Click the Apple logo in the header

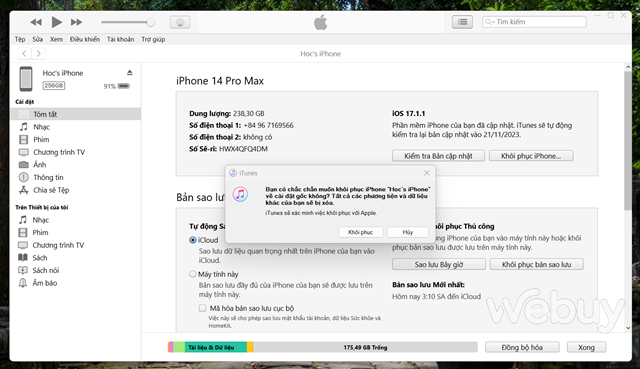pyautogui.click(x=320, y=22)
